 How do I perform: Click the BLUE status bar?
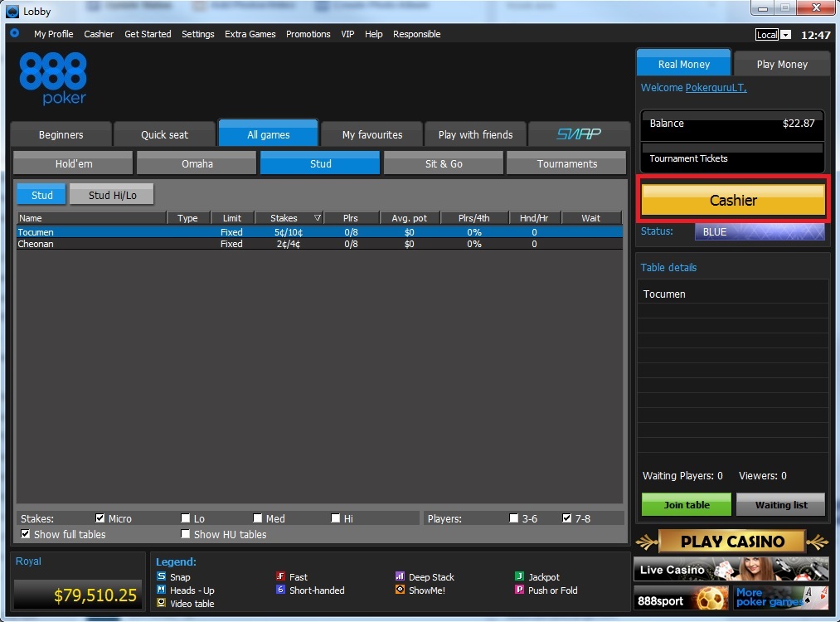(760, 231)
